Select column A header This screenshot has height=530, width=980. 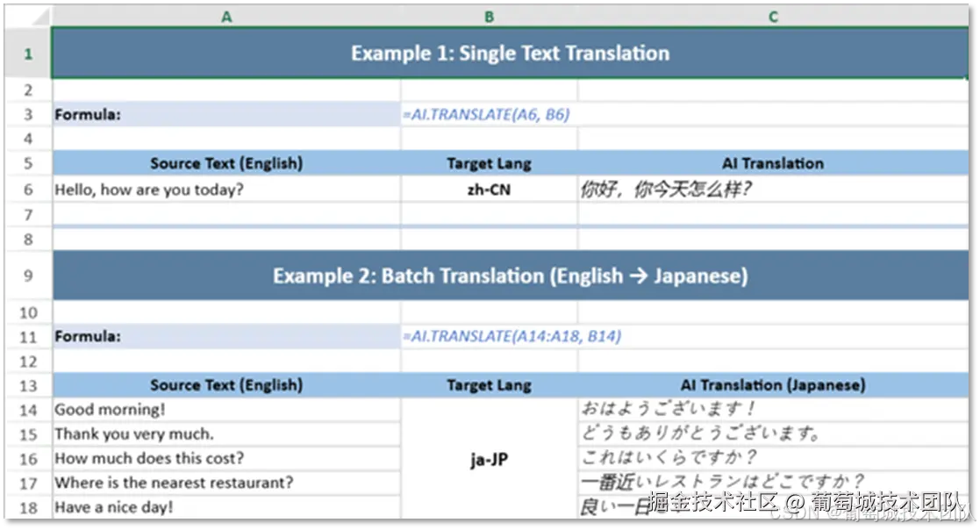point(226,17)
